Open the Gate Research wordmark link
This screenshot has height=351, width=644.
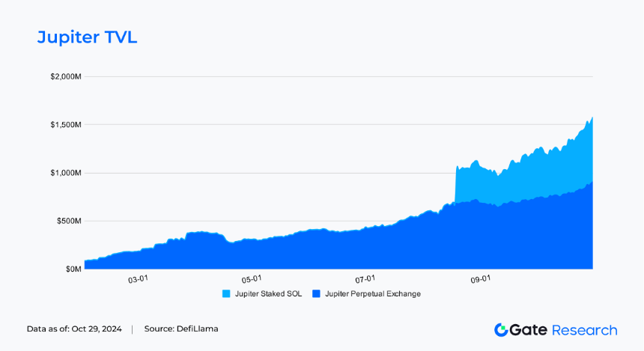coord(556,330)
